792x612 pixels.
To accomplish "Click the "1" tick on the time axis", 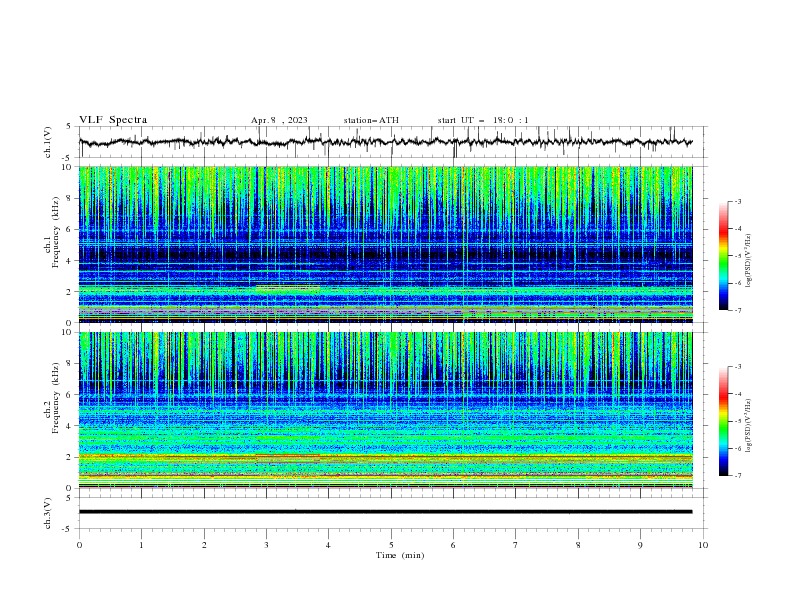I will pos(142,545).
